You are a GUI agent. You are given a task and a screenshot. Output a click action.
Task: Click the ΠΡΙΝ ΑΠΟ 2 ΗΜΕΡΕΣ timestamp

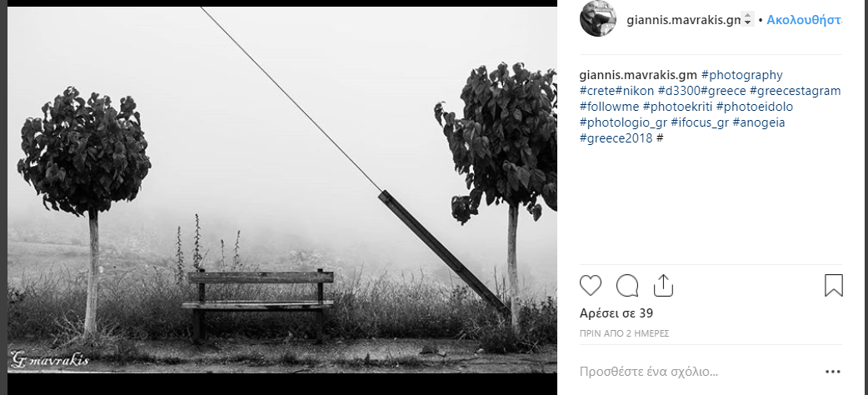(x=625, y=333)
